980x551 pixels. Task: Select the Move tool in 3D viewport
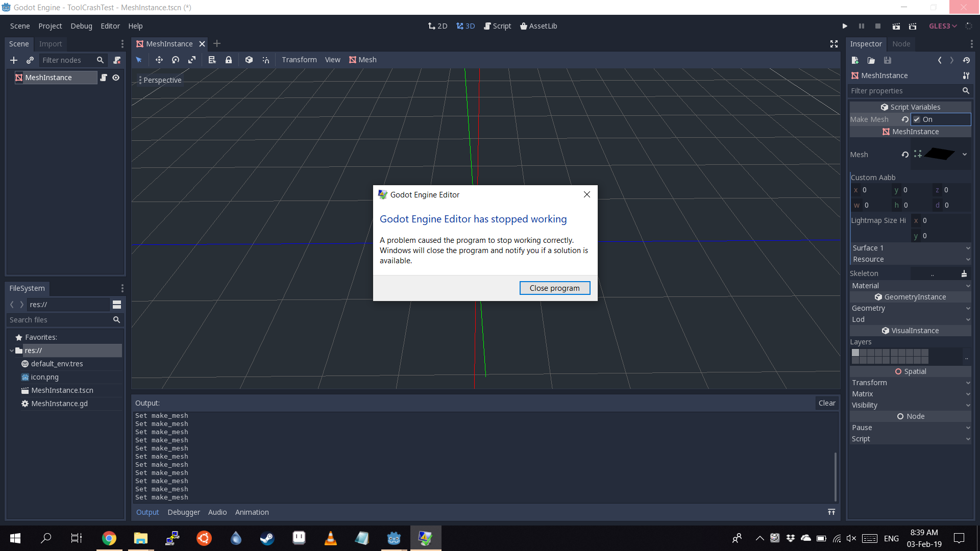[x=159, y=60]
